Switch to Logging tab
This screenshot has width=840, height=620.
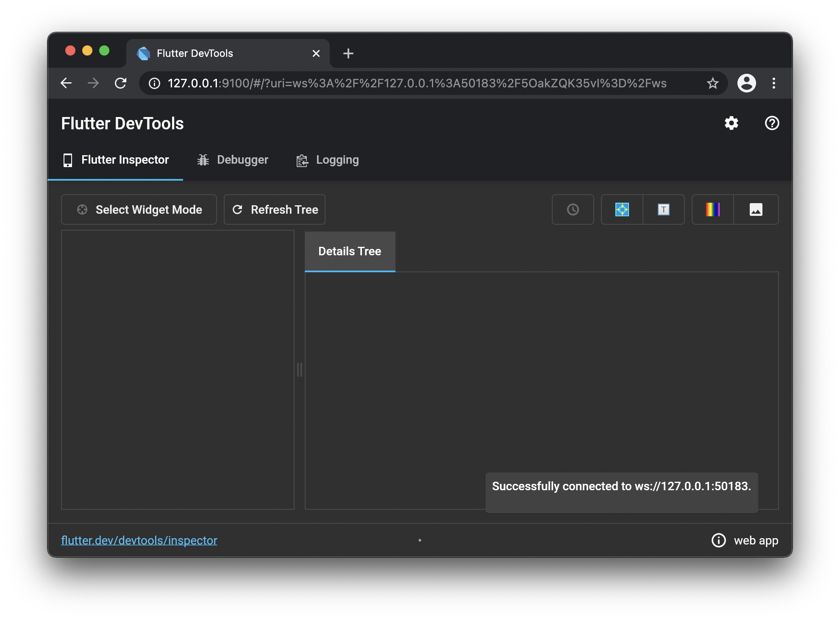[327, 160]
